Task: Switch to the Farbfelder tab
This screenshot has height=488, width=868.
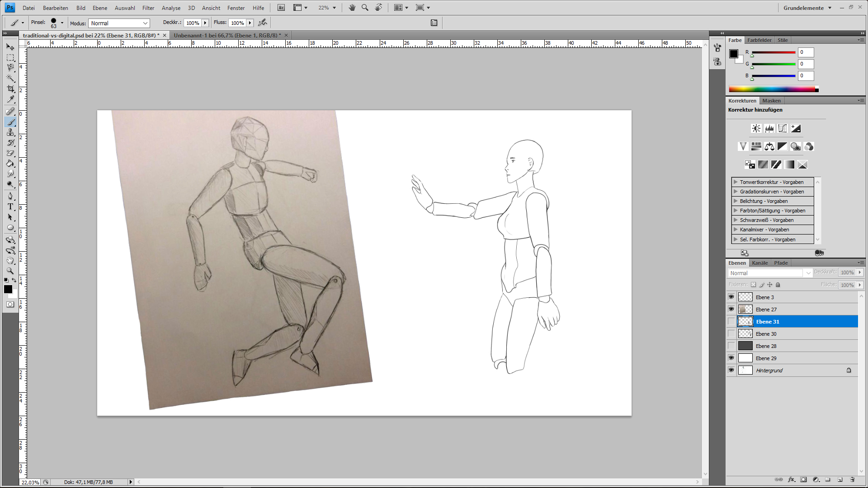Action: 759,40
